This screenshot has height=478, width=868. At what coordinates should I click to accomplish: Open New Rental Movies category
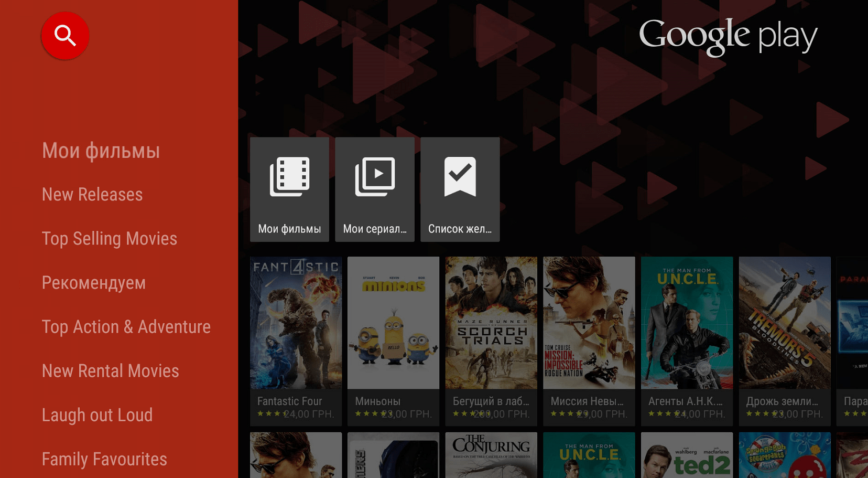[111, 371]
